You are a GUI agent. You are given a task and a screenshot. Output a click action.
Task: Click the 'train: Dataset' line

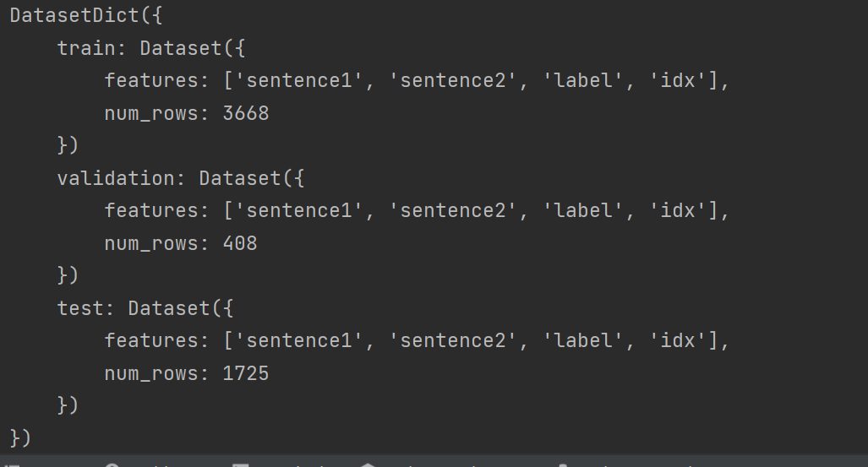pyautogui.click(x=150, y=48)
